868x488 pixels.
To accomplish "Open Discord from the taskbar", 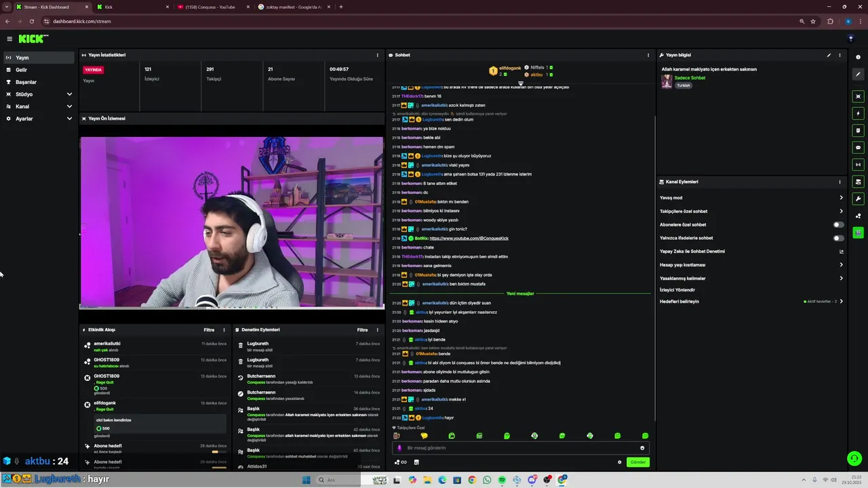I will 532,480.
